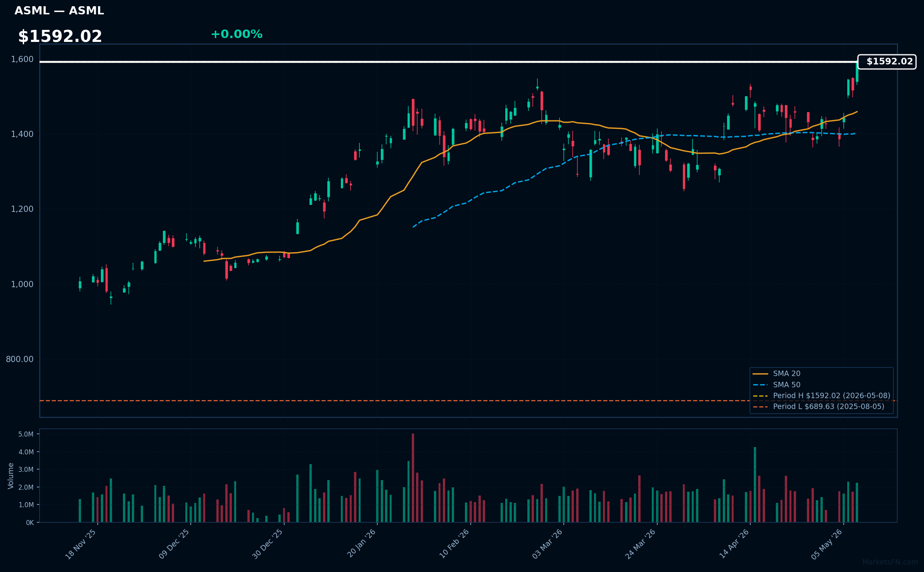Click the 03 Mar '26 date label
Image resolution: width=924 pixels, height=572 pixels.
pyautogui.click(x=547, y=544)
